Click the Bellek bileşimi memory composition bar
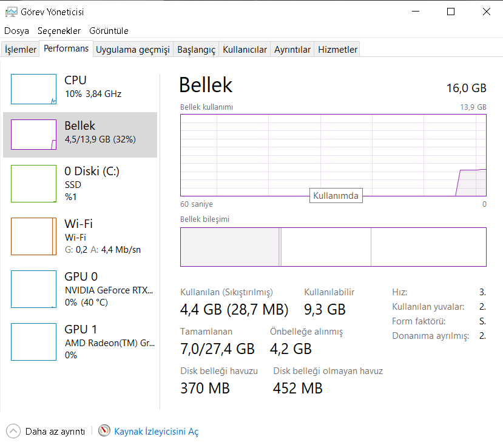The height and width of the screenshot is (448, 503). [x=333, y=247]
